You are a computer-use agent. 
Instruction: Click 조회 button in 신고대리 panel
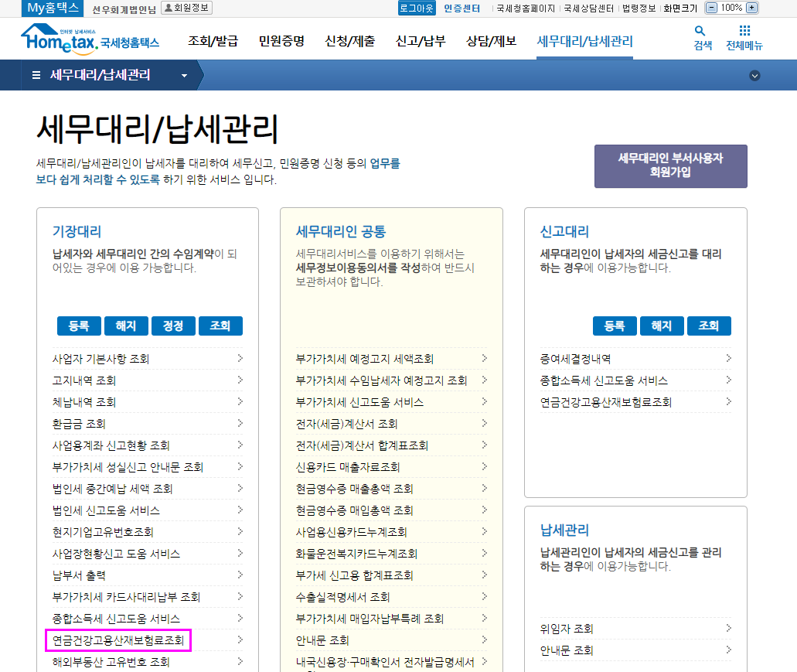[x=709, y=326]
